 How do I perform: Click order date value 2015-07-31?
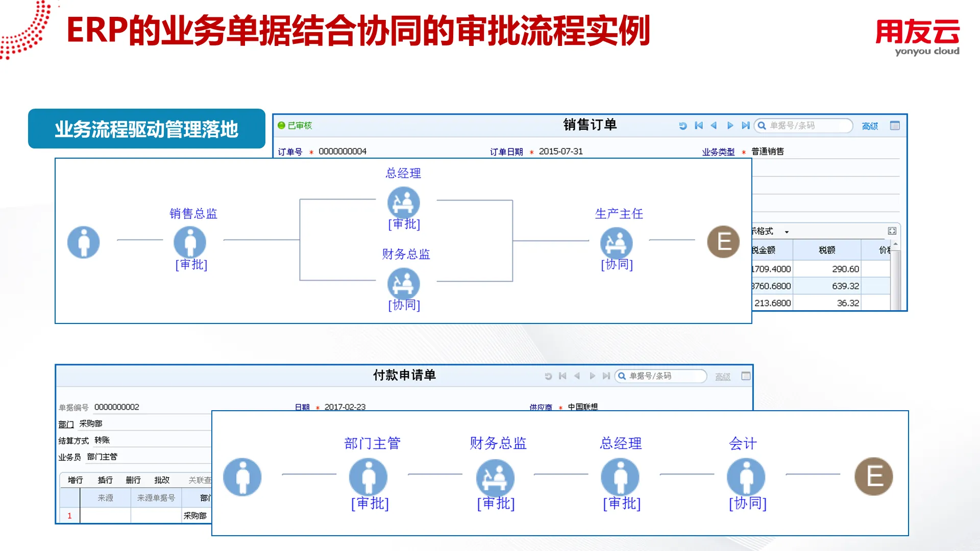tap(561, 152)
